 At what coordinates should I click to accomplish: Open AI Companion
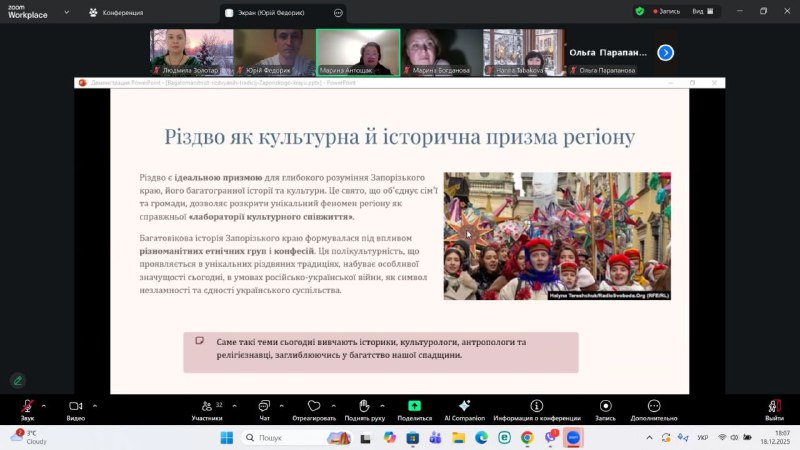pyautogui.click(x=464, y=406)
